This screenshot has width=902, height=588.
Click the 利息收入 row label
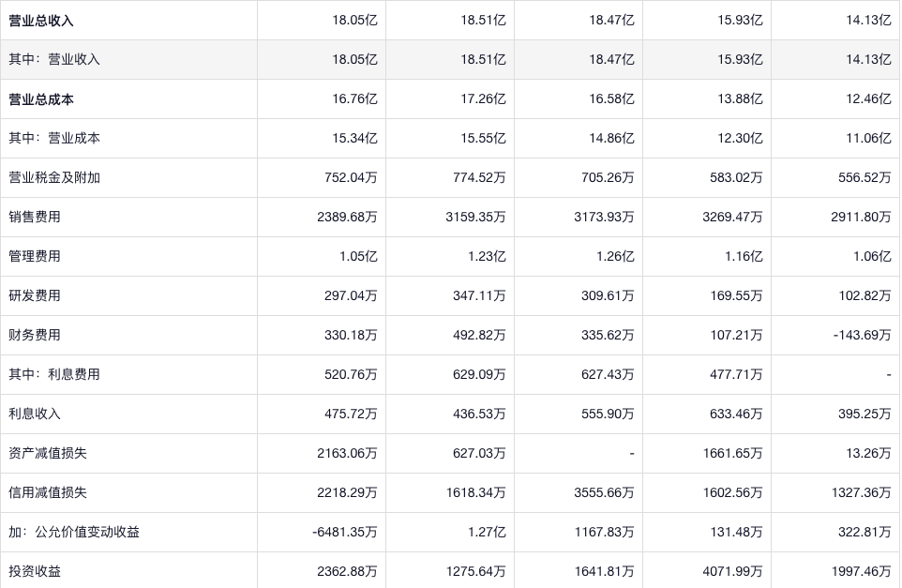(35, 414)
